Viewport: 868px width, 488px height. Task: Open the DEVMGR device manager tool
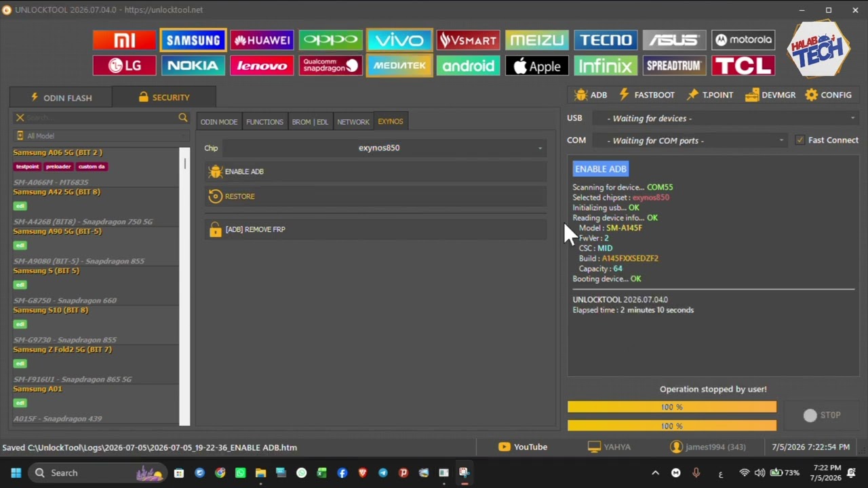[770, 95]
